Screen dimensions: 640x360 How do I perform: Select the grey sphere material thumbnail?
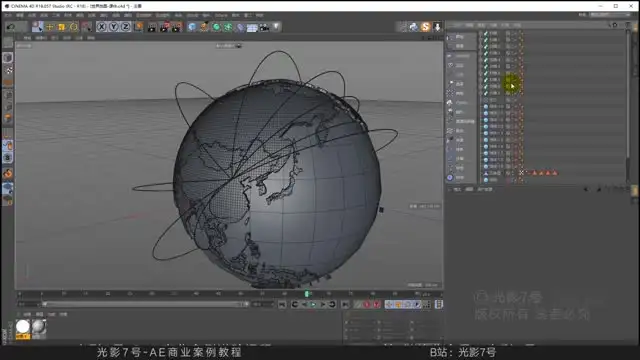pyautogui.click(x=39, y=328)
